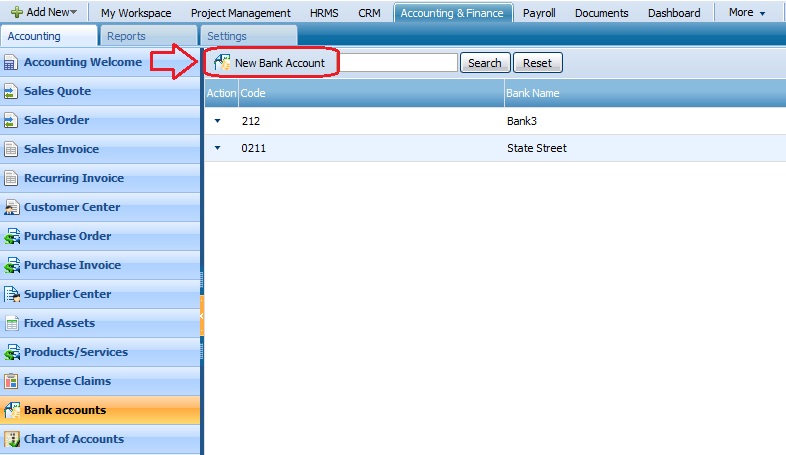This screenshot has width=786, height=455.
Task: Open the Bank accounts section
Action: tap(100, 410)
